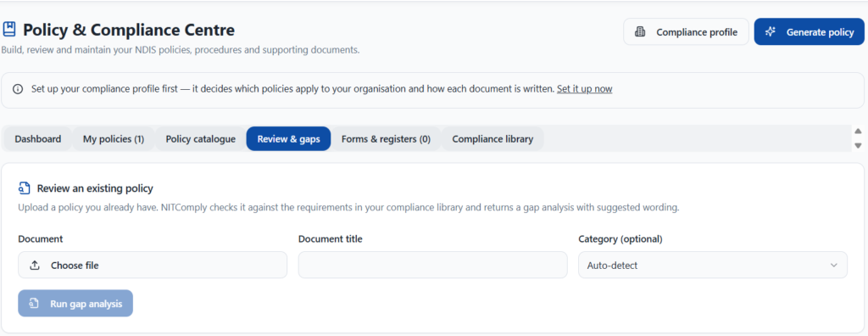The height and width of the screenshot is (336, 868).
Task: Click the Review an existing policy heading
Action: coord(95,188)
